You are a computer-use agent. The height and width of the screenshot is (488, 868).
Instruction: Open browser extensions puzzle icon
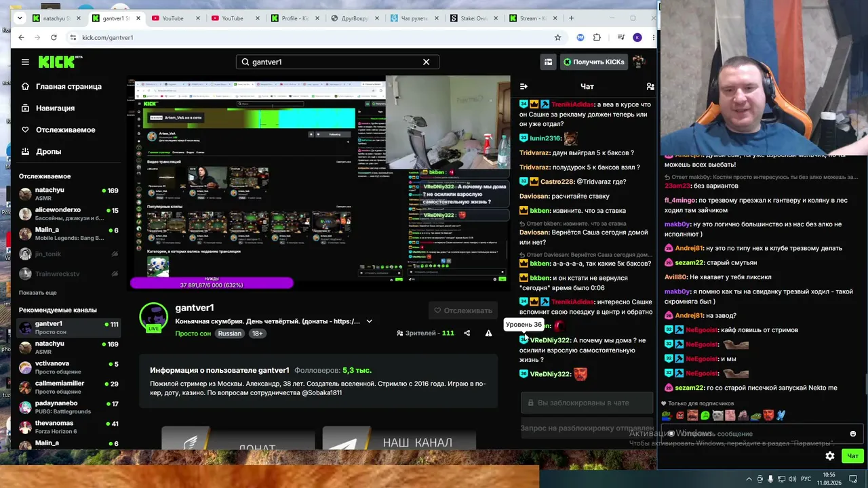597,37
